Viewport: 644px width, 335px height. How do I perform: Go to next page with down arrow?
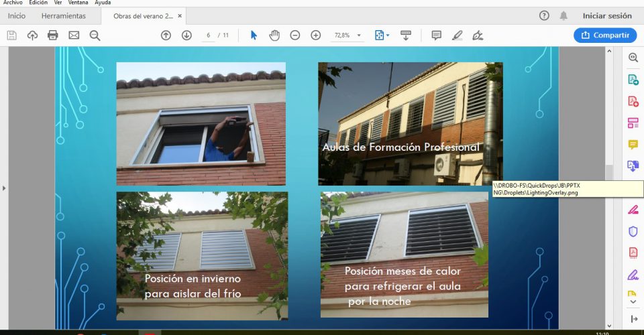tap(186, 36)
